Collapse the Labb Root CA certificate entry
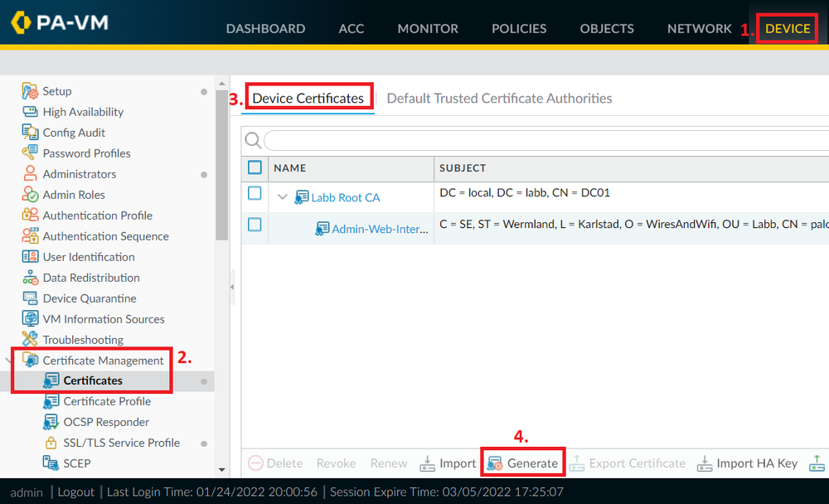 (x=283, y=196)
